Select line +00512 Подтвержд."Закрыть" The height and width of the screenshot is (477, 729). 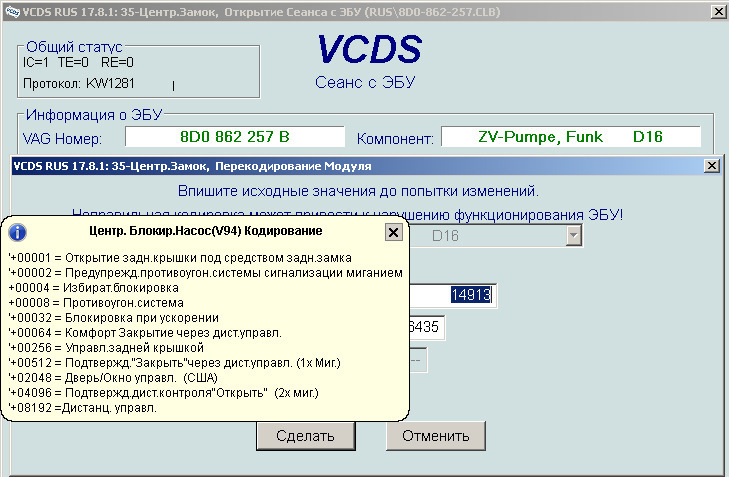pos(174,363)
